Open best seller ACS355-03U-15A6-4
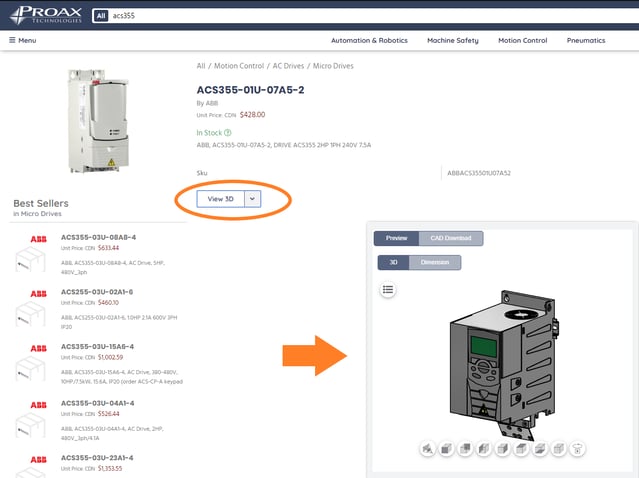639x478 pixels. pyautogui.click(x=97, y=346)
